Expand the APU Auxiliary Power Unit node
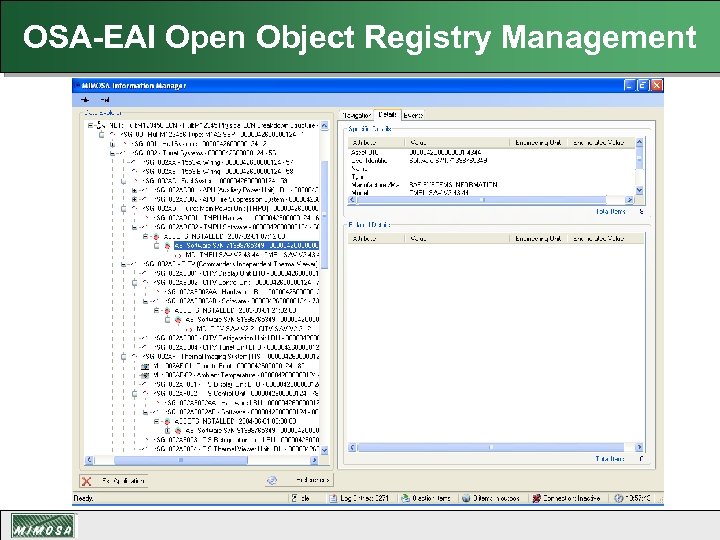This screenshot has height=540, width=720. click(x=135, y=190)
